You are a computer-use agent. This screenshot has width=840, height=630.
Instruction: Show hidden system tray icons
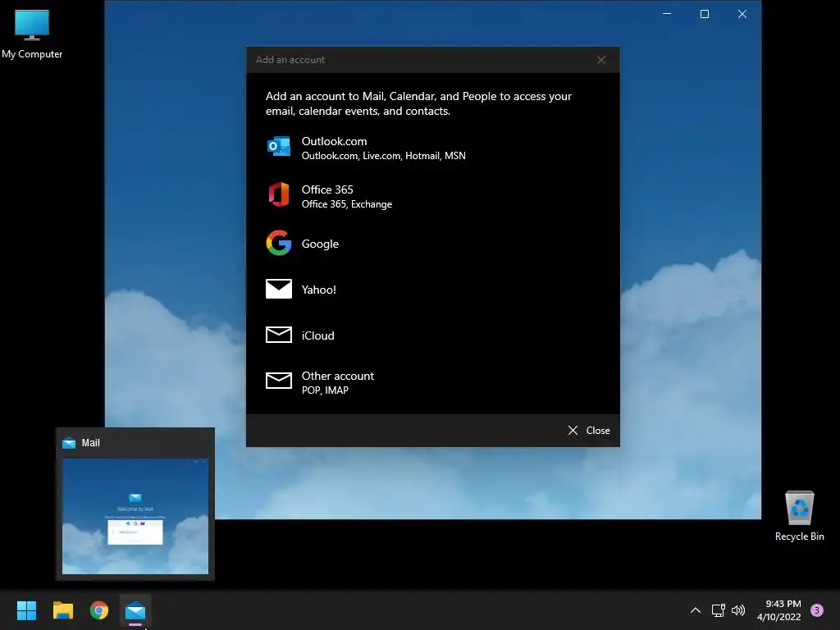click(x=696, y=610)
